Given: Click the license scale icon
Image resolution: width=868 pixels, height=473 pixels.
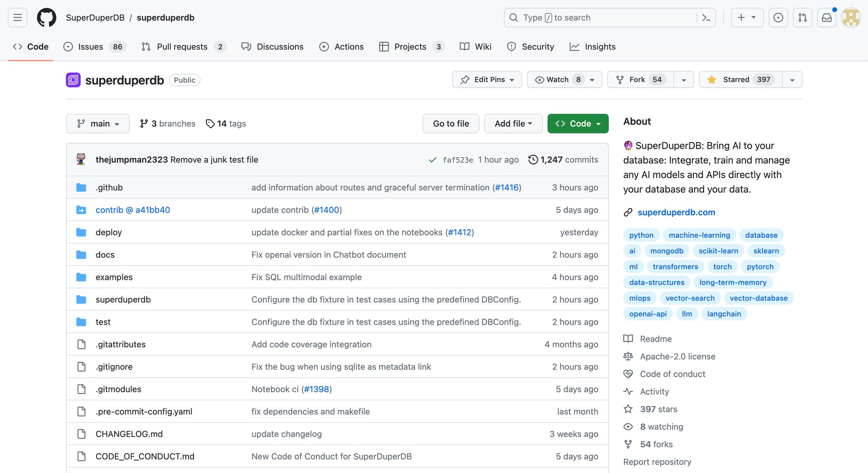Looking at the screenshot, I should pyautogui.click(x=628, y=356).
